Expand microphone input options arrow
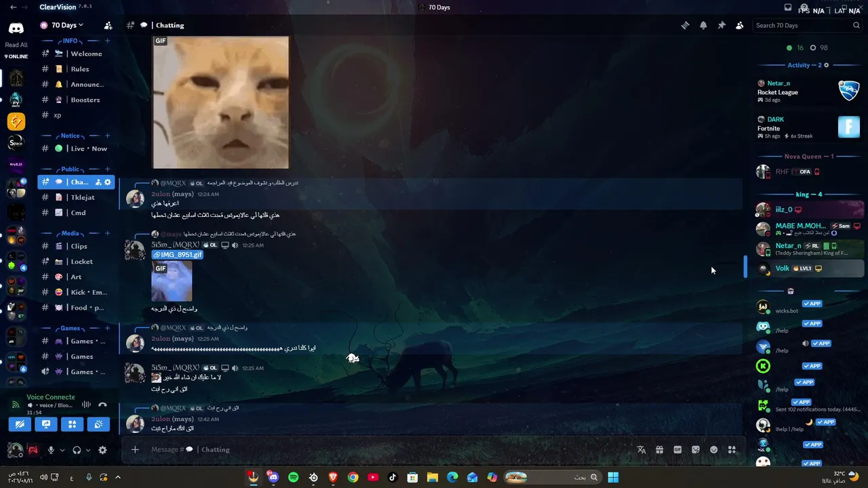This screenshot has width=868, height=488. click(x=62, y=450)
